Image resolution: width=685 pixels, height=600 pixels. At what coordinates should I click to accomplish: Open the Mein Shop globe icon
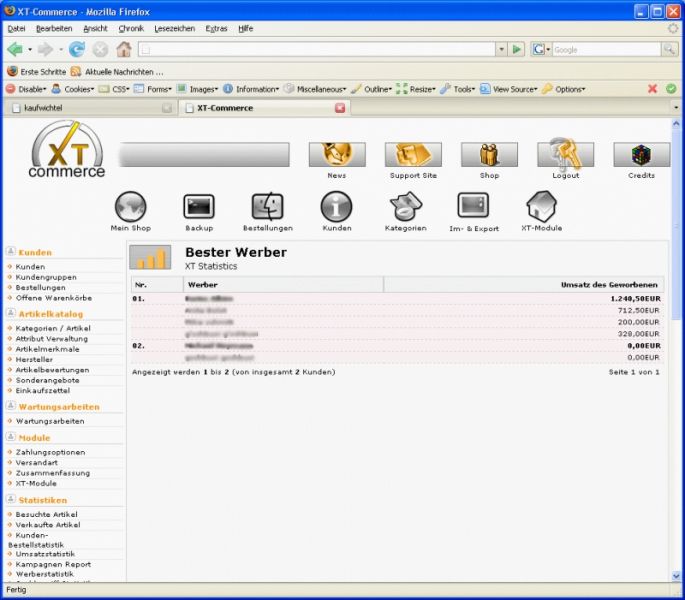point(130,207)
